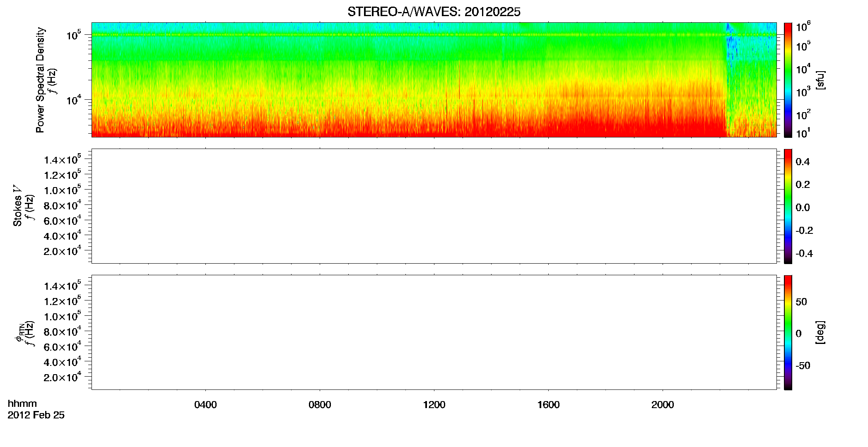Click the Stokes V axis label
Screen dimensions: 868x447
coord(17,206)
